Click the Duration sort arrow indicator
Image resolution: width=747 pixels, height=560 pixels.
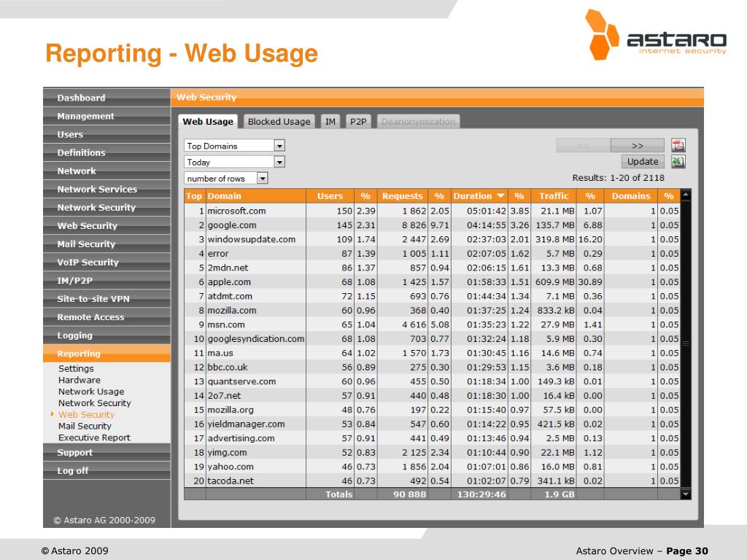point(500,195)
